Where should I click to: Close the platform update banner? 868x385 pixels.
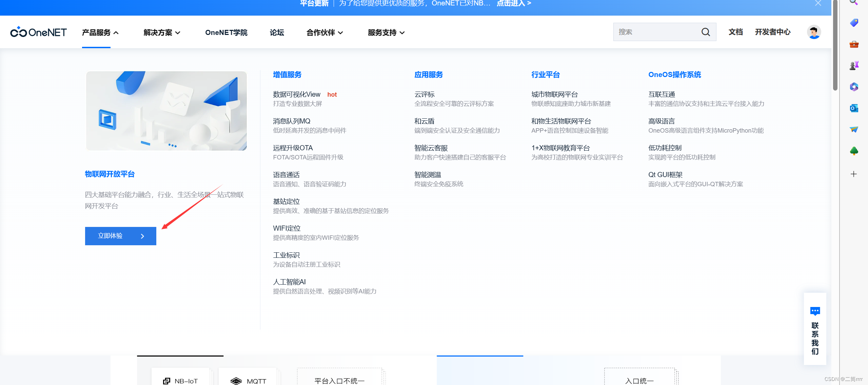click(818, 3)
